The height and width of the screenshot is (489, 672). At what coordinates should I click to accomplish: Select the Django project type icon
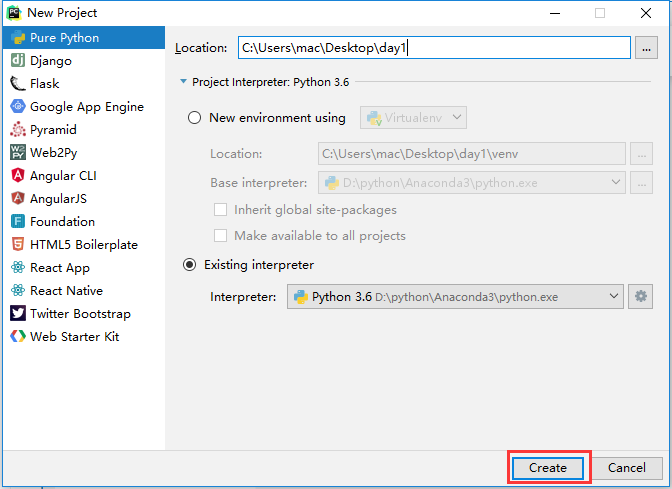click(x=17, y=61)
